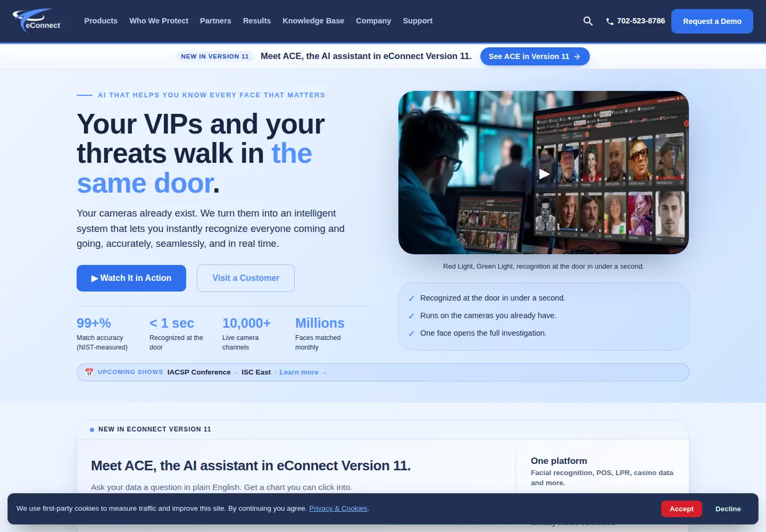The image size is (766, 532).
Task: Click 'Recognized at the door in under a second.' bullet
Action: pyautogui.click(x=493, y=298)
